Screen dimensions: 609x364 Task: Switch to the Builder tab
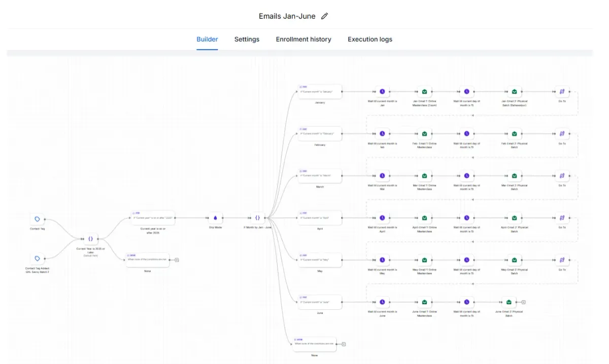[207, 39]
